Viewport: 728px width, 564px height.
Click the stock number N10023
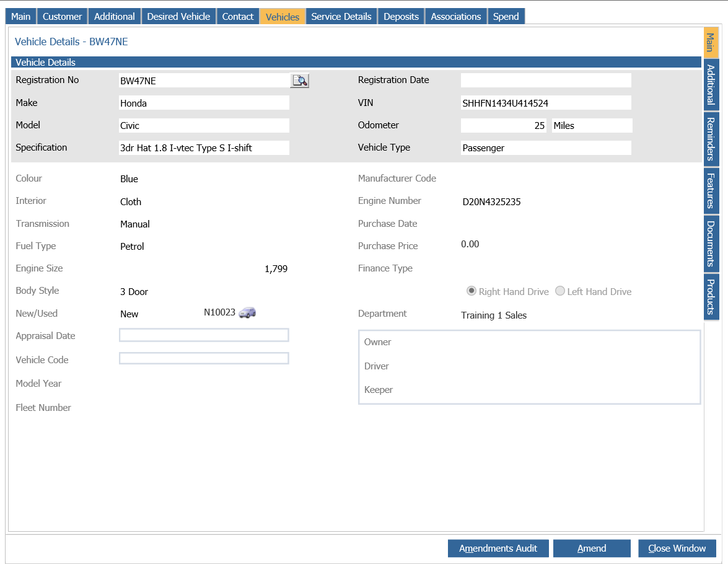click(x=219, y=312)
